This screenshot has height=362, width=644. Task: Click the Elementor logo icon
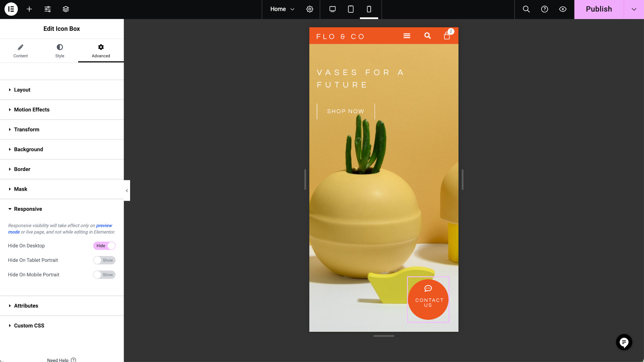[x=11, y=9]
